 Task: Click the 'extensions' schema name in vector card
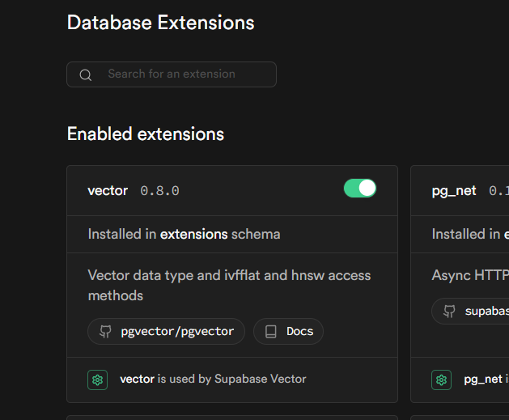pos(193,234)
